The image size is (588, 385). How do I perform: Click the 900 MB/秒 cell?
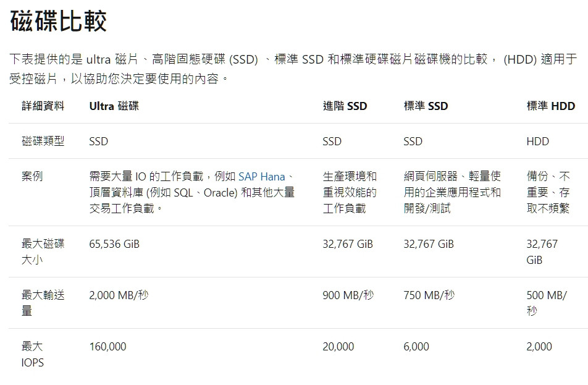pyautogui.click(x=348, y=295)
